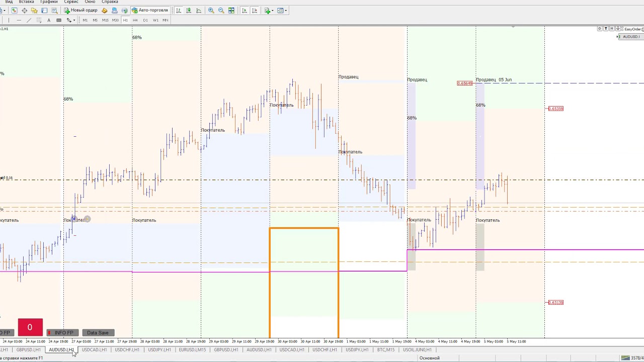Open the Strategy Tester magnifier icon
644x362 pixels.
54,10
